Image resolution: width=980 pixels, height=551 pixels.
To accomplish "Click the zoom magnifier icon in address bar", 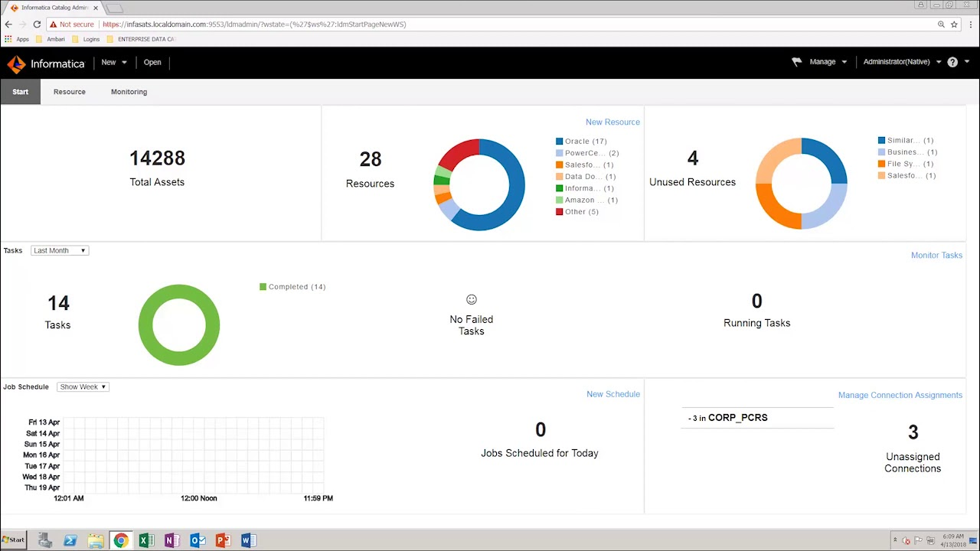I will [941, 24].
